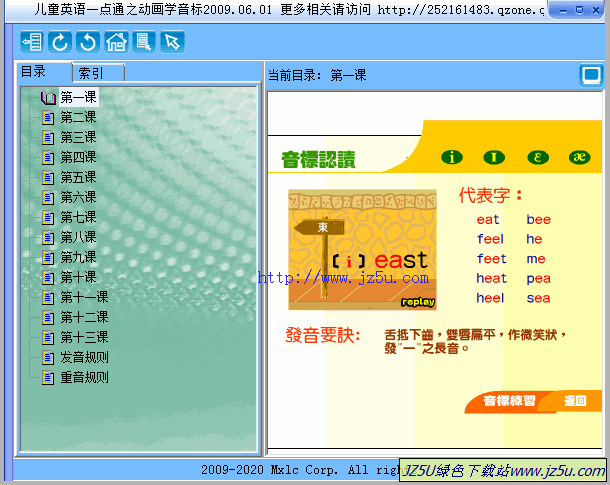The width and height of the screenshot is (610, 485).
Task: Select the 'æ' phonetic symbol button
Action: (579, 157)
